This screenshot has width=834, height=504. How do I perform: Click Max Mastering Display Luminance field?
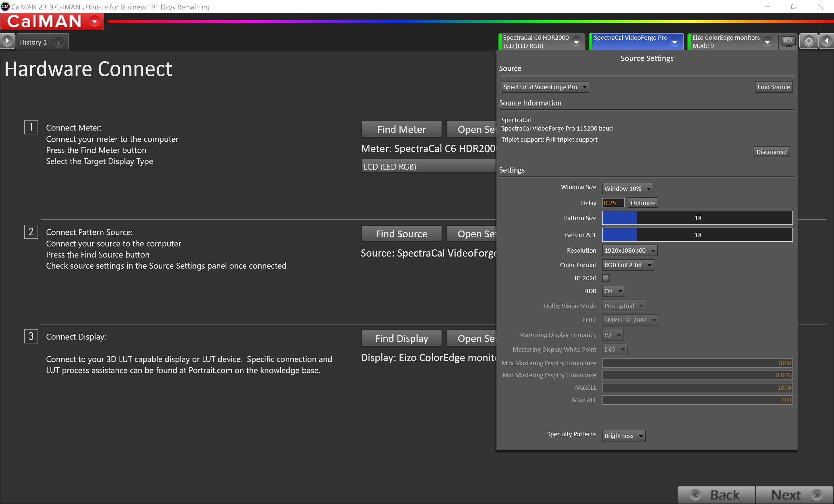point(697,363)
